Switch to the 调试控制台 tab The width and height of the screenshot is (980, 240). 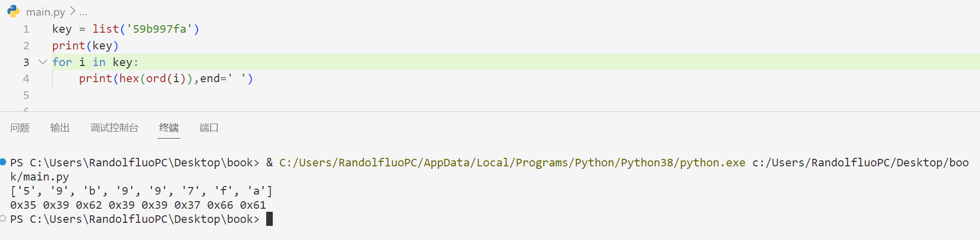coord(115,128)
